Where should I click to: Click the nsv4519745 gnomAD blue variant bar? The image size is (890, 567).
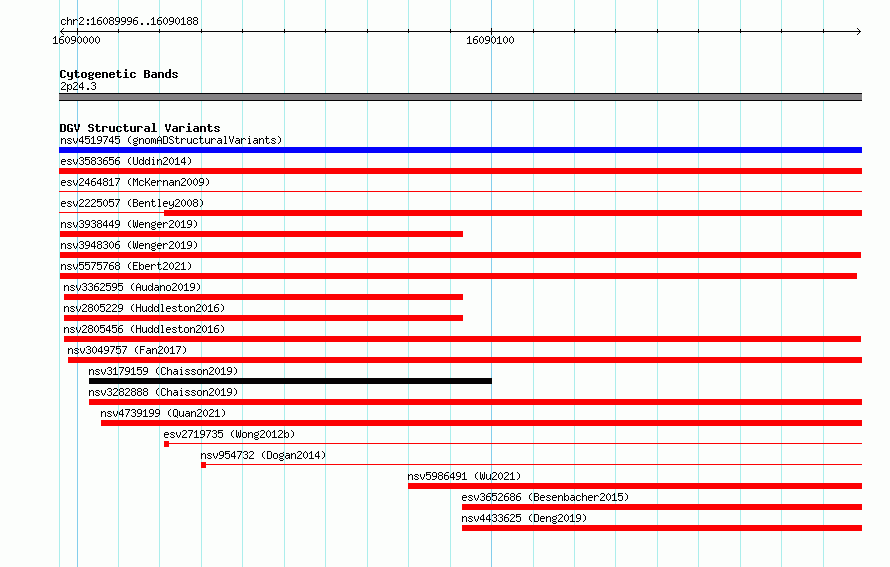tap(460, 150)
